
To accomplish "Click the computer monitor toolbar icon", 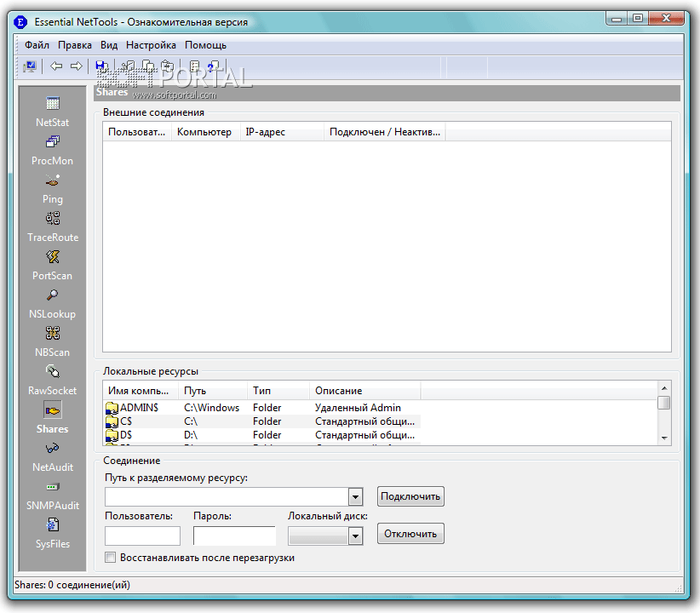I will click(x=30, y=66).
